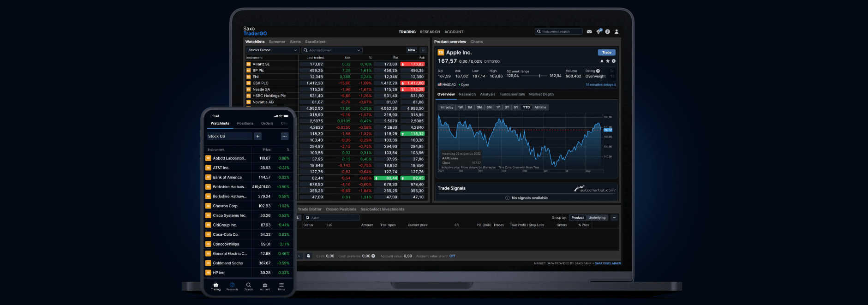This screenshot has width=868, height=305.
Task: Open the Fundamentals tab for Apple
Action: [512, 95]
